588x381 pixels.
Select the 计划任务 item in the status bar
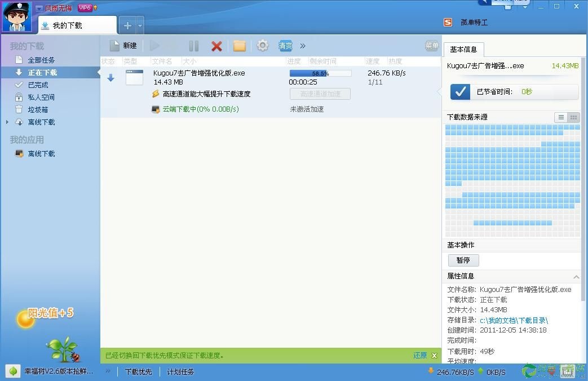coord(180,372)
